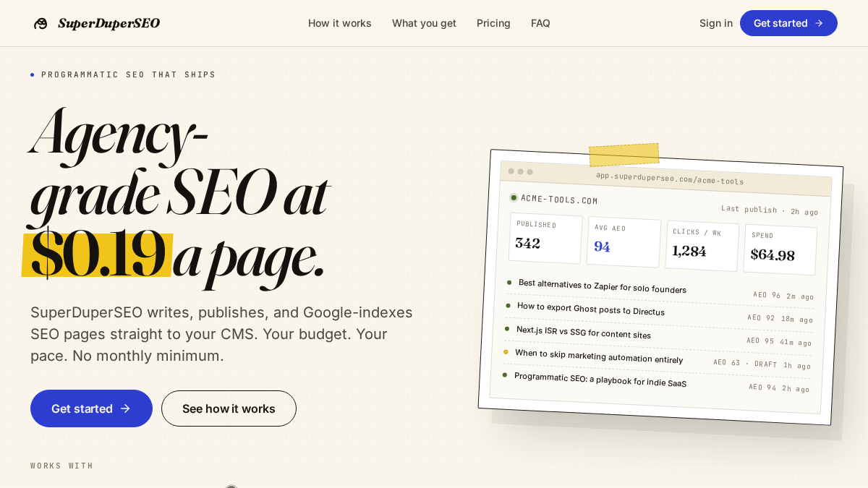Open the Best alternatives to Zapier row
Screen dimensions: 868x488
[x=660, y=289]
